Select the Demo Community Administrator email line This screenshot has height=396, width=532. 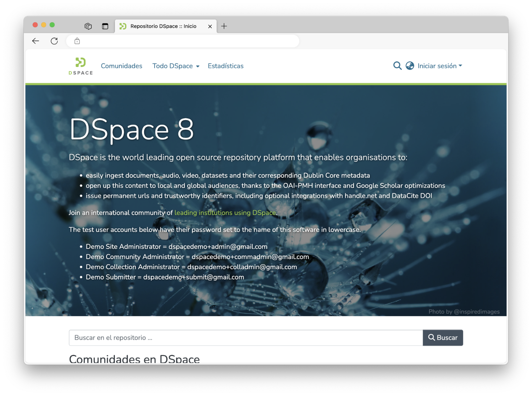pyautogui.click(x=197, y=257)
